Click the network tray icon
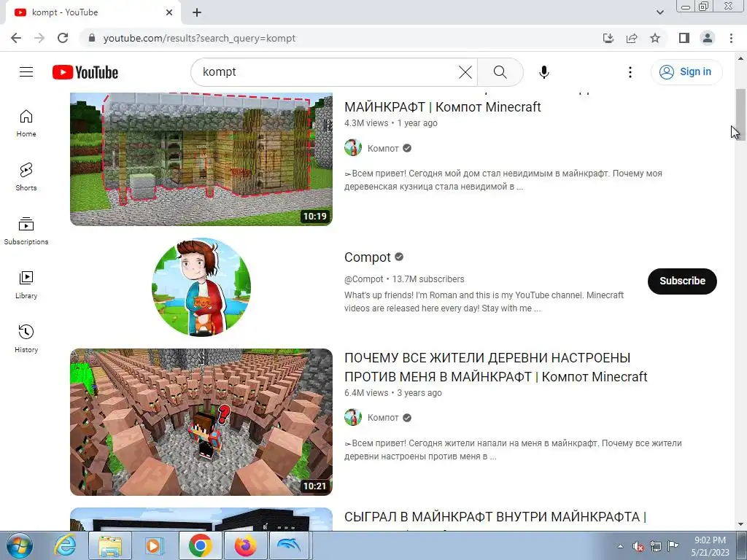This screenshot has width=747, height=560. [656, 547]
